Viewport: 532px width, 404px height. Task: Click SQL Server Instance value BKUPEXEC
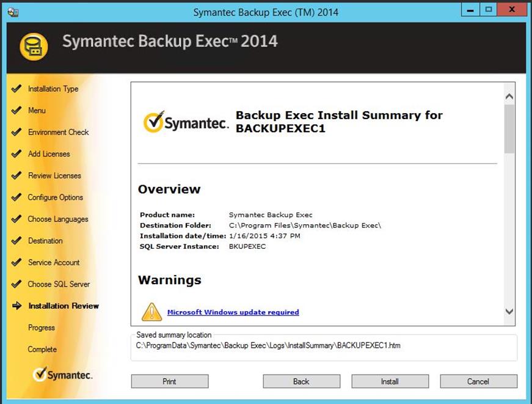click(x=247, y=246)
